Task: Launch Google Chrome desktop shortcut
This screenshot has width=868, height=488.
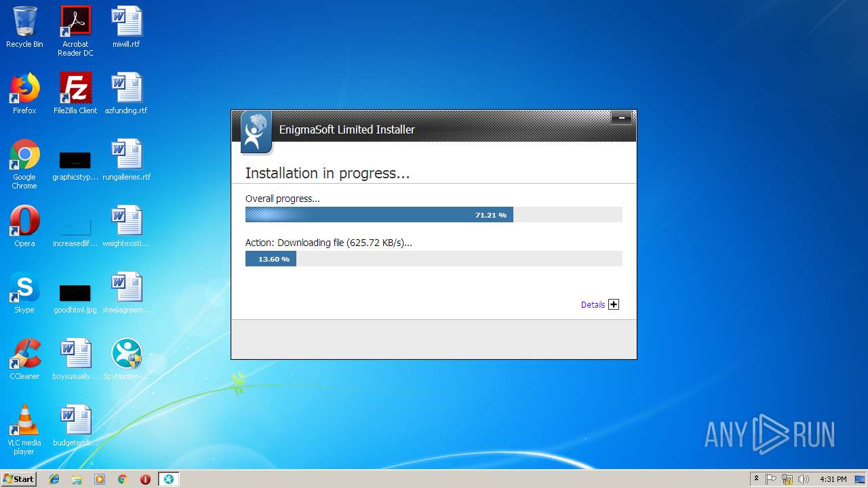Action: click(x=24, y=164)
